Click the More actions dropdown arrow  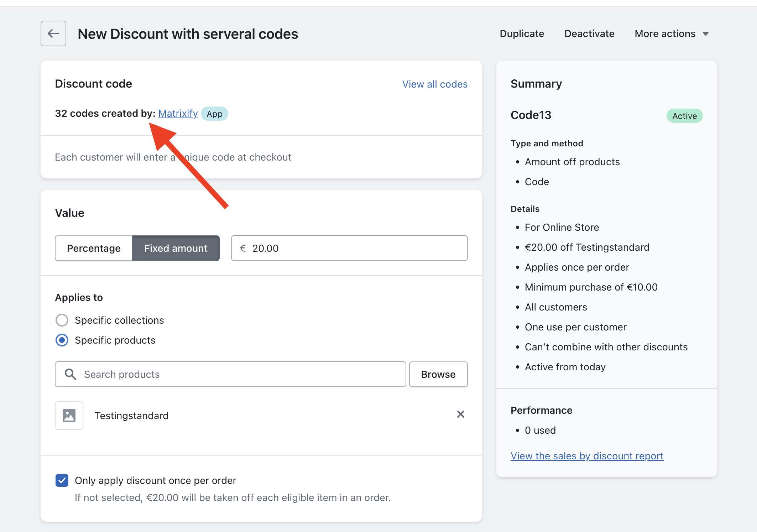pos(706,34)
